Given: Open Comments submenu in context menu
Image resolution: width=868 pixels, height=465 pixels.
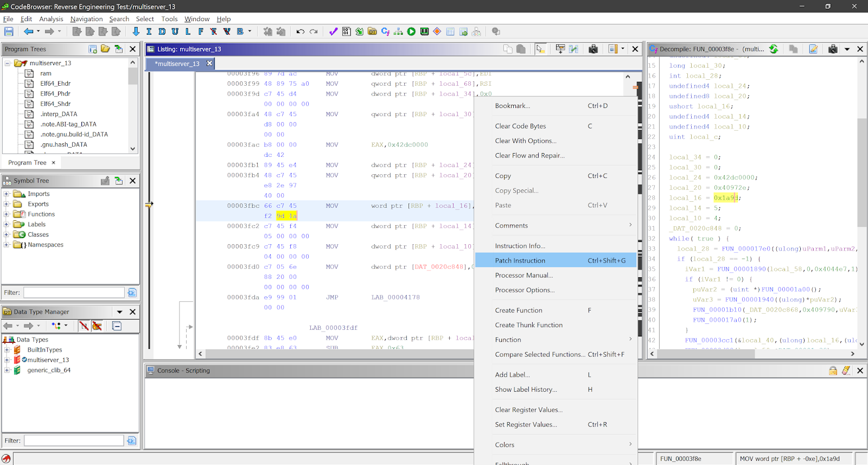Looking at the screenshot, I should [556, 226].
